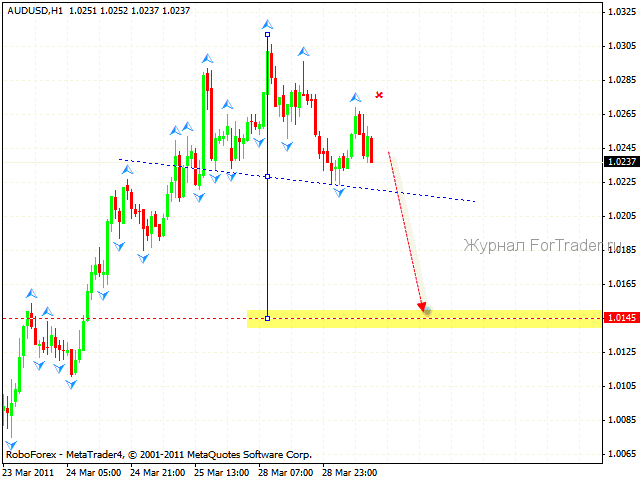This screenshot has height=480, width=640.
Task: Select the open price value 1.0251
Action: (83, 11)
